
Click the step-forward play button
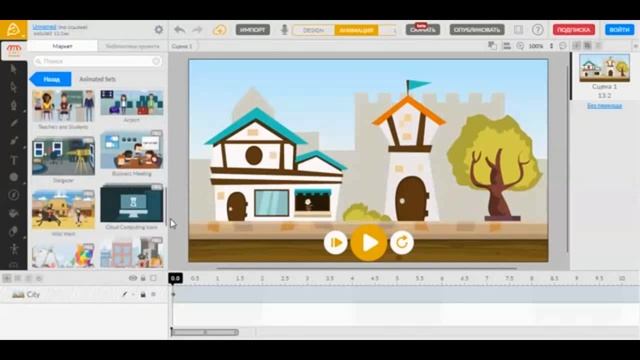[336, 242]
